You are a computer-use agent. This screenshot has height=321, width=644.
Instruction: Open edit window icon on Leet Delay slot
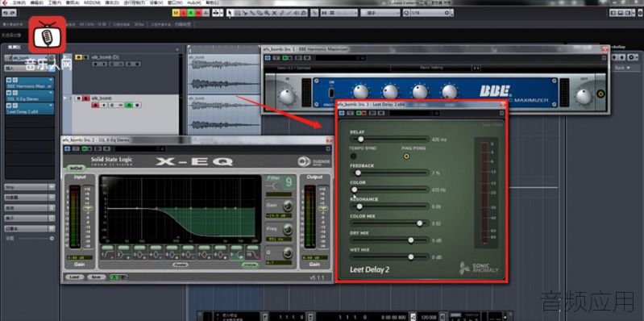[15, 106]
